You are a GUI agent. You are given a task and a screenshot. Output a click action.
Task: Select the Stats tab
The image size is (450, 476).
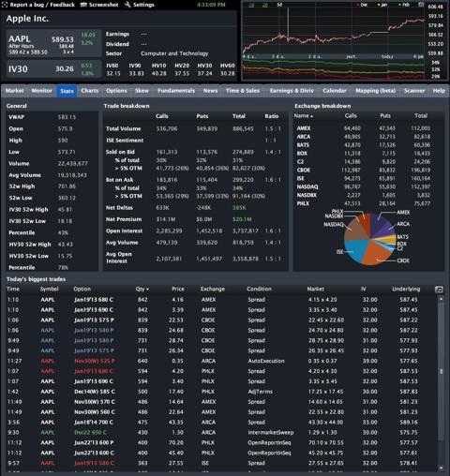[67, 91]
